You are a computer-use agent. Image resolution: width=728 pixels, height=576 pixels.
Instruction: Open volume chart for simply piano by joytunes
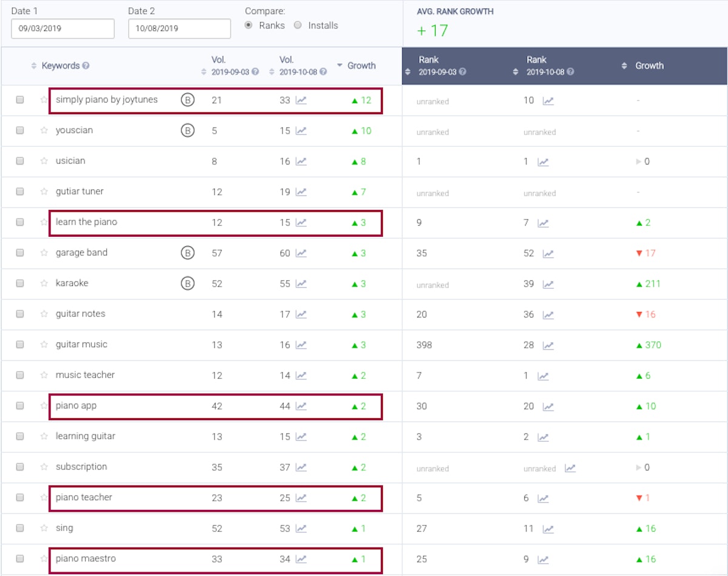(x=301, y=100)
